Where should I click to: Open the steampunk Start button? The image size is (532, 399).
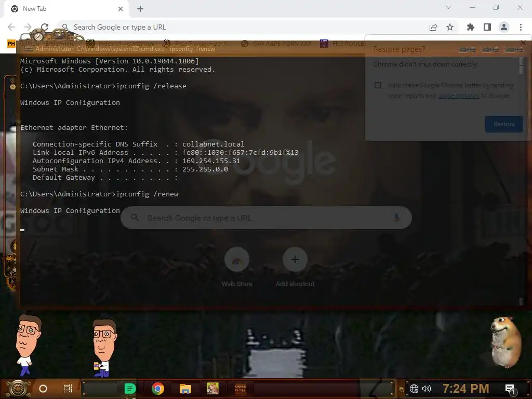(18, 389)
